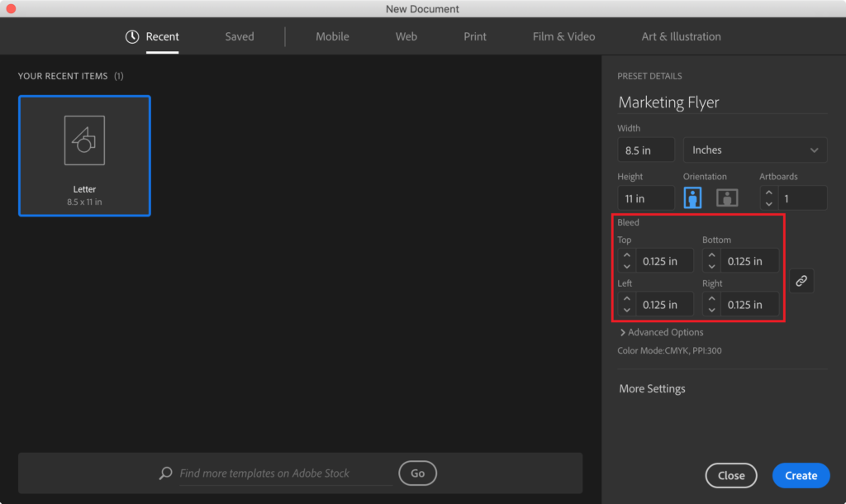Click the clock icon beside Recent
This screenshot has width=846, height=504.
[x=132, y=36]
